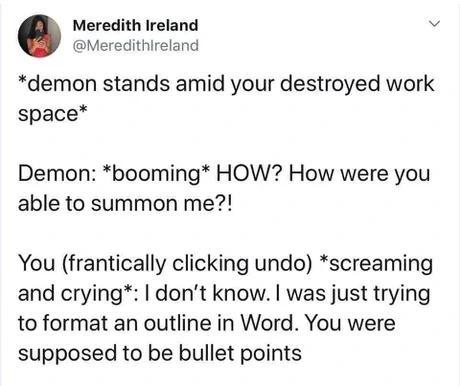
Task: Click the phrase "summon me?!"
Action: 161,204
